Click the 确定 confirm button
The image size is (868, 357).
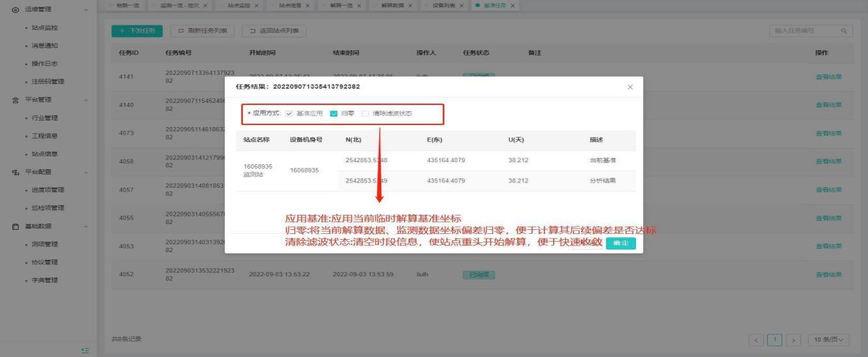tap(620, 243)
